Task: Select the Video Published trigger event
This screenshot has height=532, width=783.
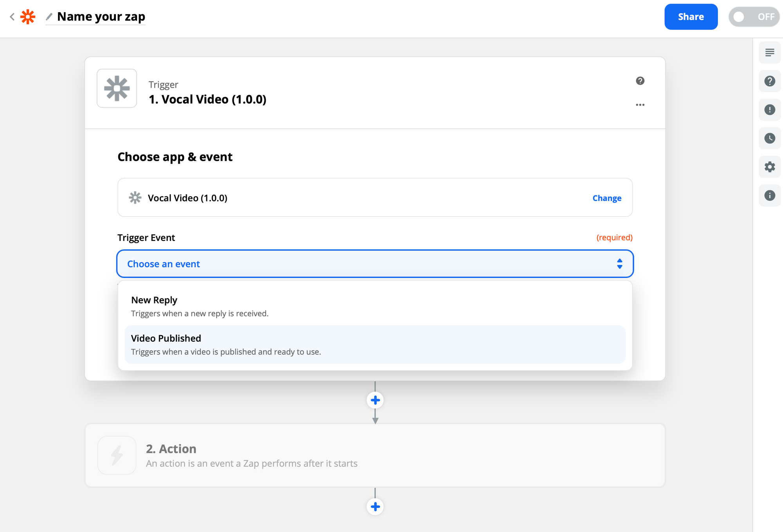Action: [374, 344]
